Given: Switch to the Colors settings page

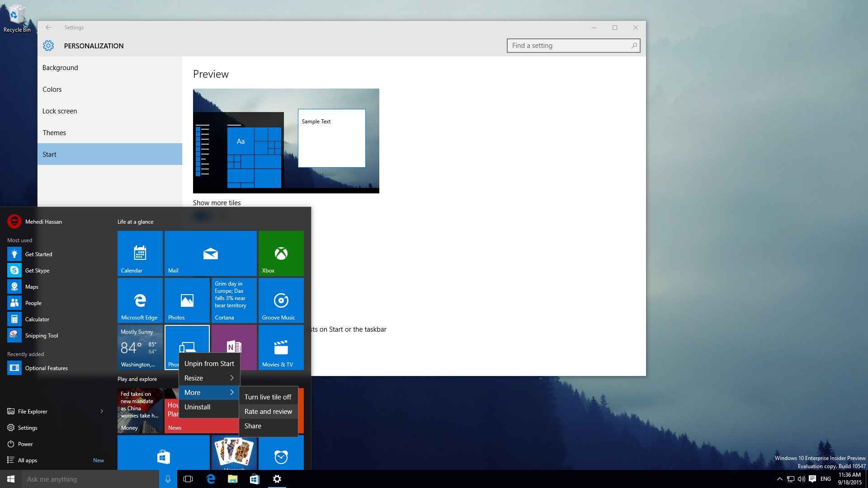Looking at the screenshot, I should click(x=110, y=89).
